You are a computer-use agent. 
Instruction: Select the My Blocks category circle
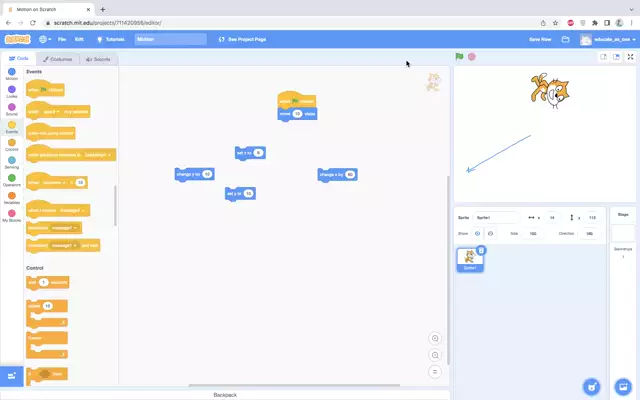pos(12,213)
